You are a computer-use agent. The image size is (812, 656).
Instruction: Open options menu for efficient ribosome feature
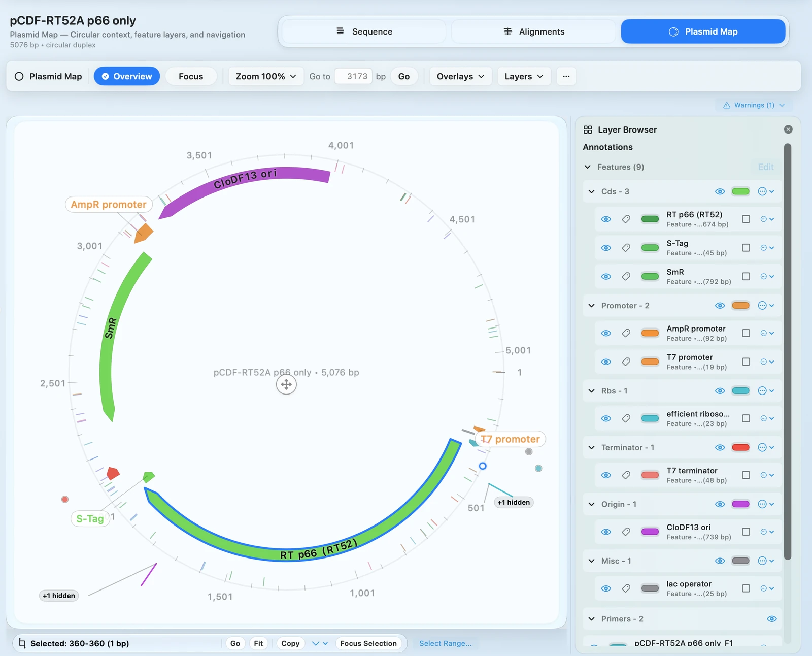pos(767,418)
